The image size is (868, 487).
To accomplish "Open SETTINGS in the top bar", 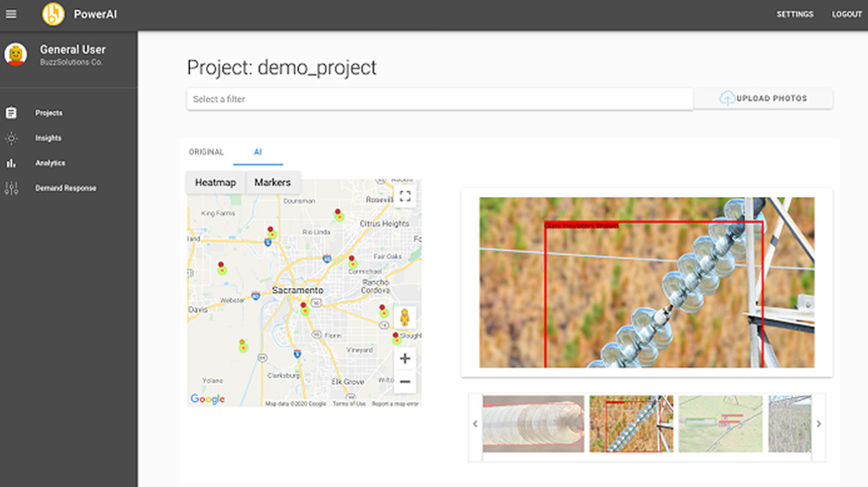I will [795, 14].
